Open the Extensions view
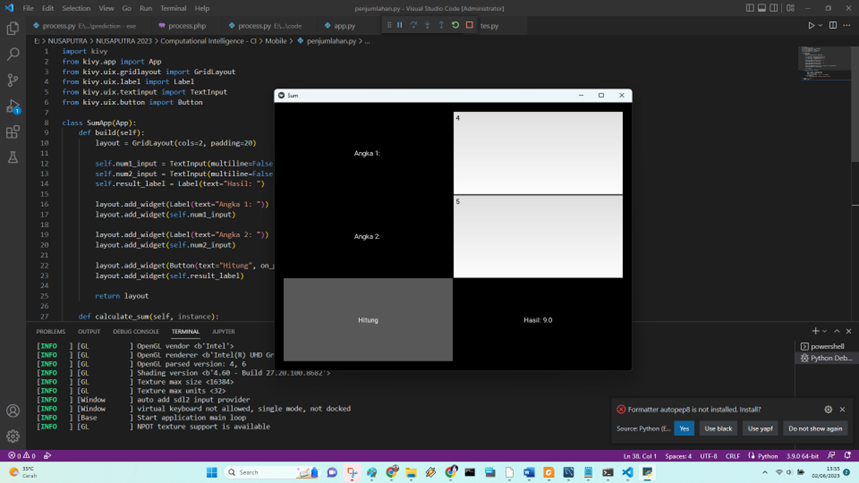The height and width of the screenshot is (483, 859). pos(13,132)
